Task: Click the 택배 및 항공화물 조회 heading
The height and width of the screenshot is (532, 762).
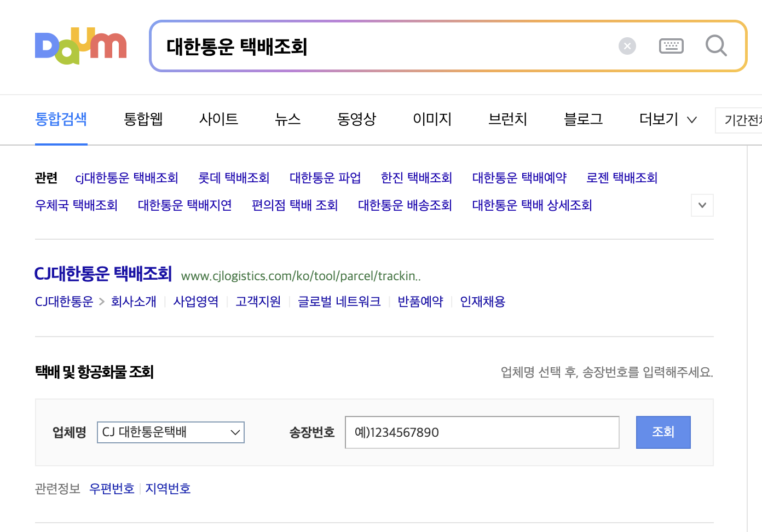Action: coord(94,372)
